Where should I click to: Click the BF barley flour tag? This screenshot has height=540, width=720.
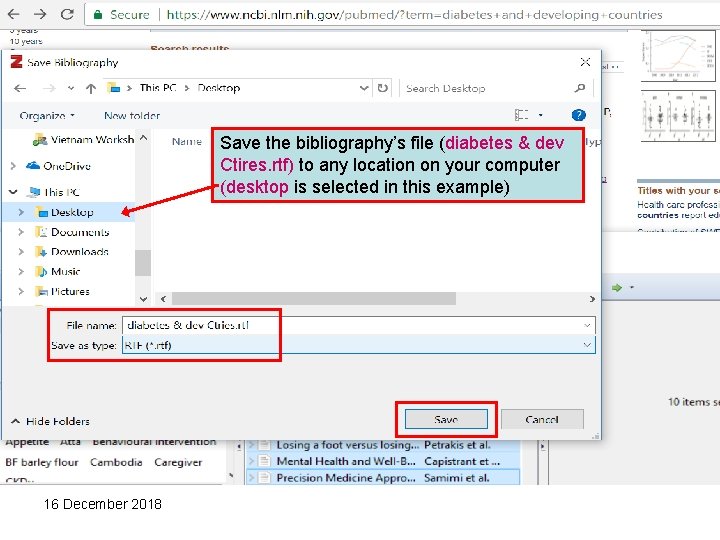[x=42, y=462]
